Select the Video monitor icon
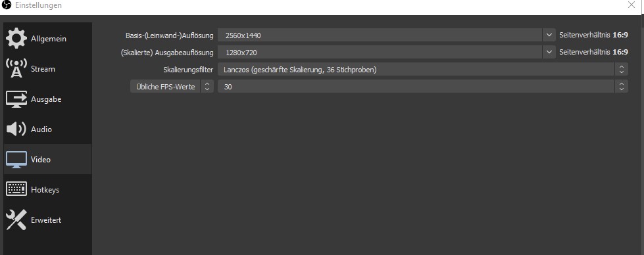This screenshot has width=644, height=255. click(16, 159)
